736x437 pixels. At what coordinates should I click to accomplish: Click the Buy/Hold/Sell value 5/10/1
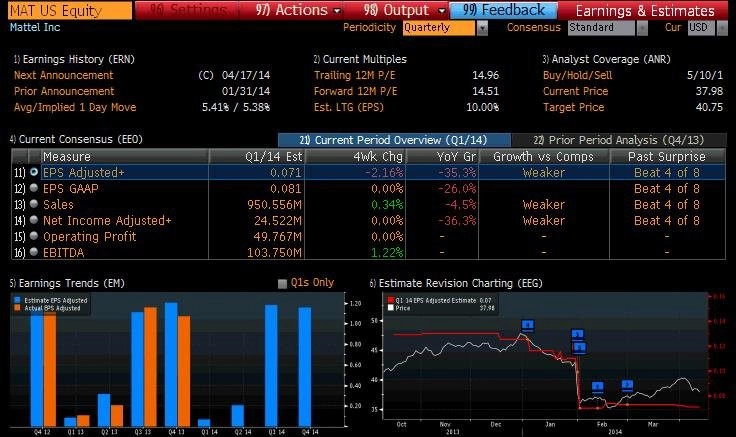click(x=705, y=75)
